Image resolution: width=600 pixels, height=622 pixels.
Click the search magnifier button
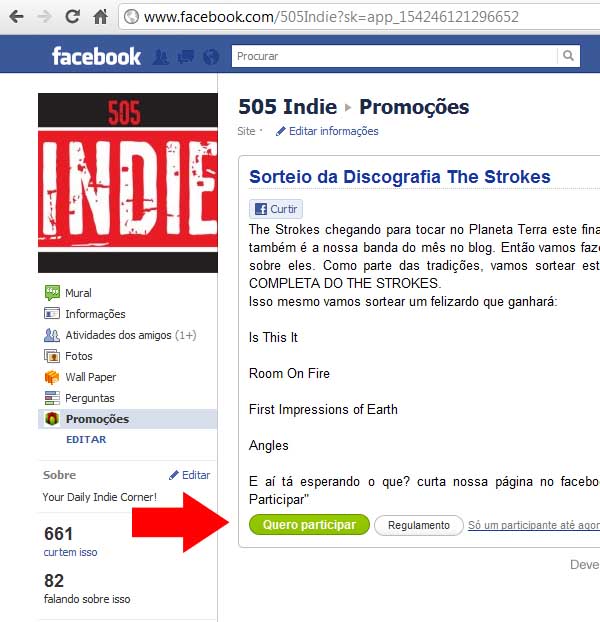pos(568,56)
